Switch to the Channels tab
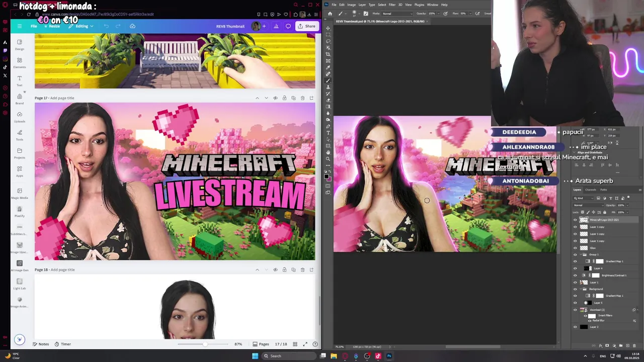 pyautogui.click(x=591, y=190)
